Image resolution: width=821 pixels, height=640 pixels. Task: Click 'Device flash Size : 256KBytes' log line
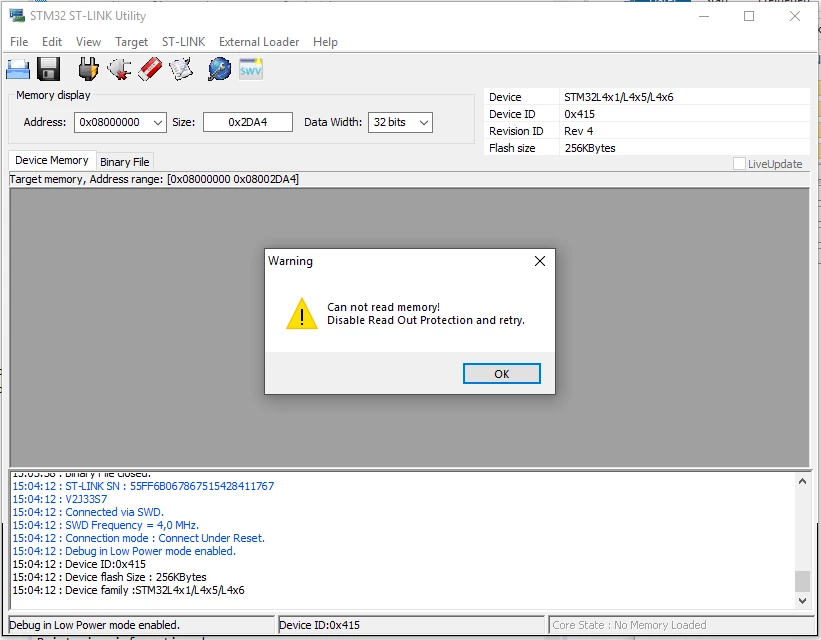(109, 577)
